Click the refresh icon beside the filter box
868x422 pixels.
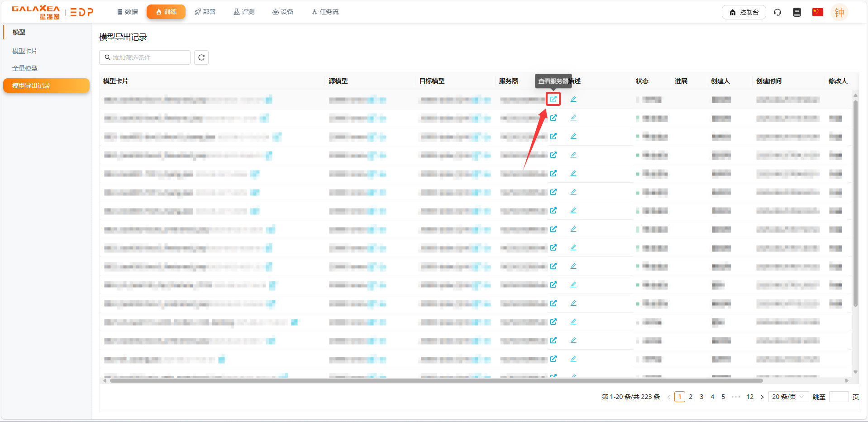201,57
